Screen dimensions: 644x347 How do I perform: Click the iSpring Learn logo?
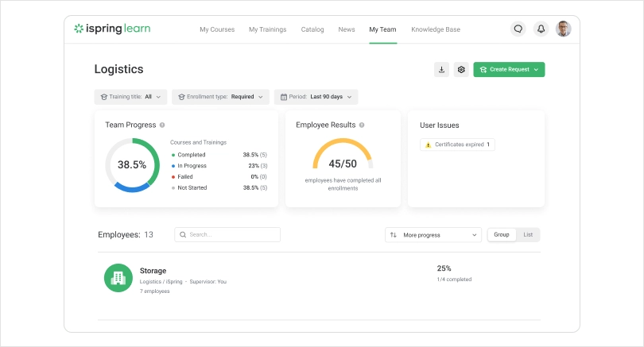112,29
